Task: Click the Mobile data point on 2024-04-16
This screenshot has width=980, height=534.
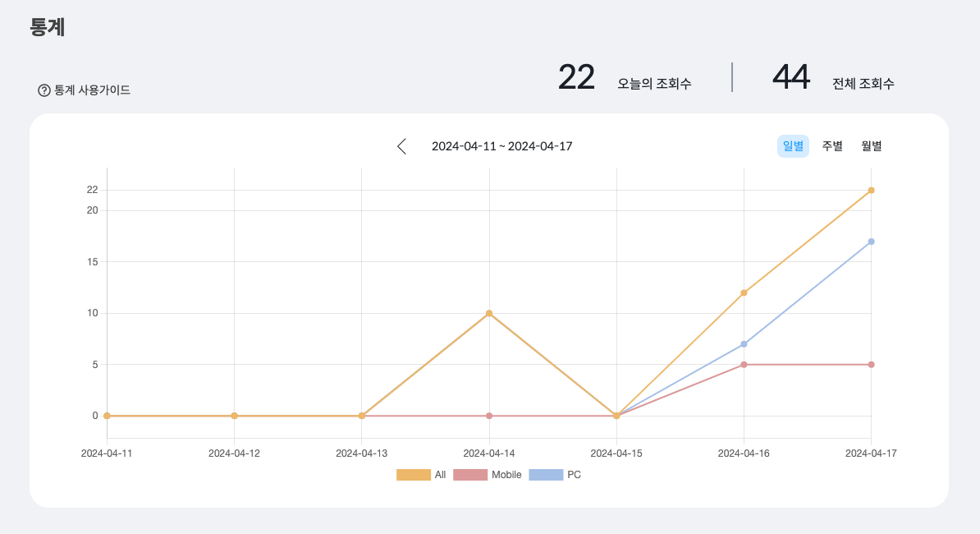Action: click(744, 365)
